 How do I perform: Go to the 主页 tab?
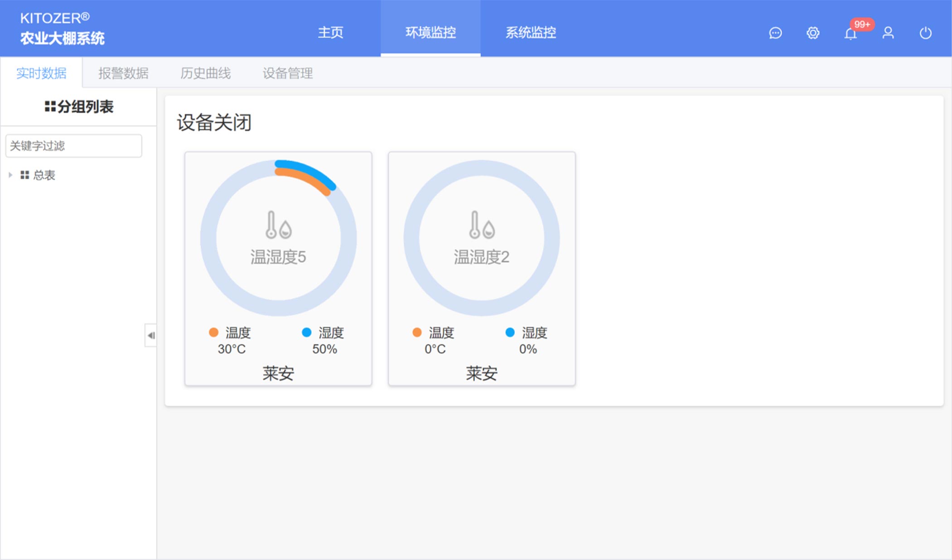point(330,33)
